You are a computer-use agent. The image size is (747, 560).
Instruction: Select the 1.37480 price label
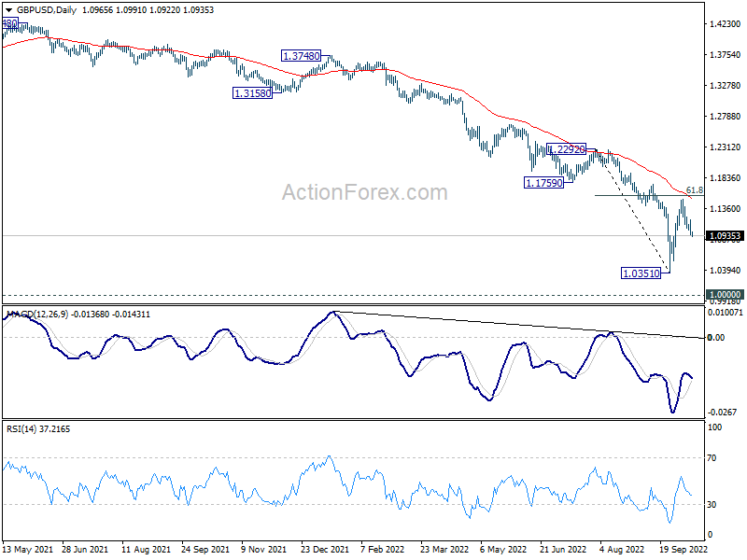click(x=301, y=56)
